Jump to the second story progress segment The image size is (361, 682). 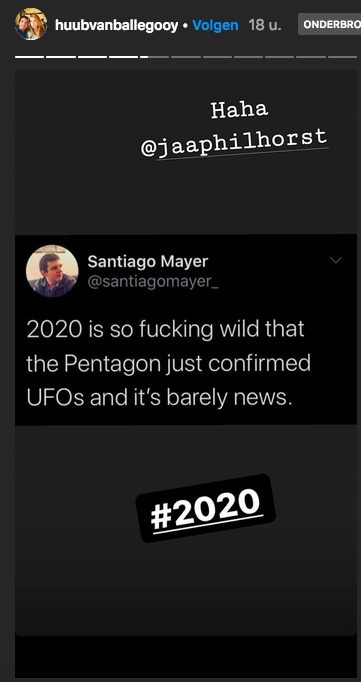[x=61, y=57]
